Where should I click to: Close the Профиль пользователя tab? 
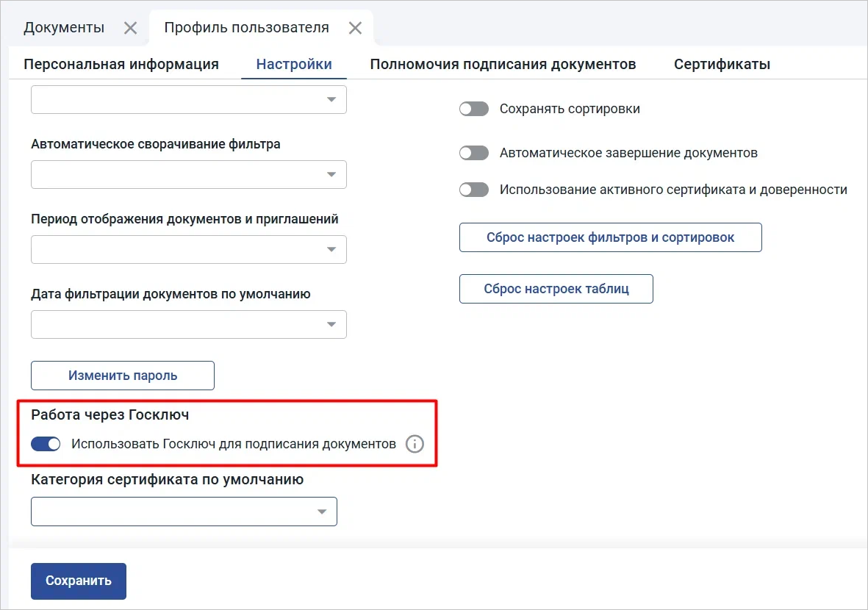point(355,28)
